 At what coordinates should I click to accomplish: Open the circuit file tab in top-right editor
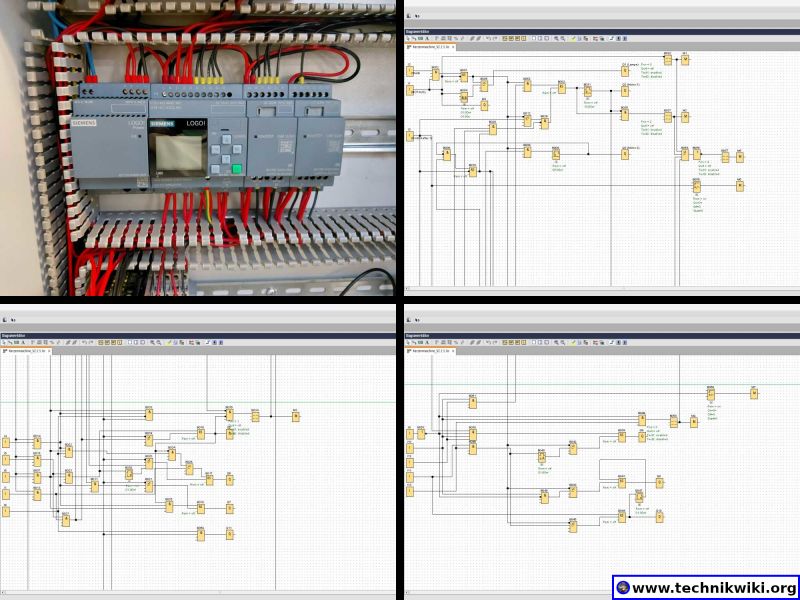[429, 47]
